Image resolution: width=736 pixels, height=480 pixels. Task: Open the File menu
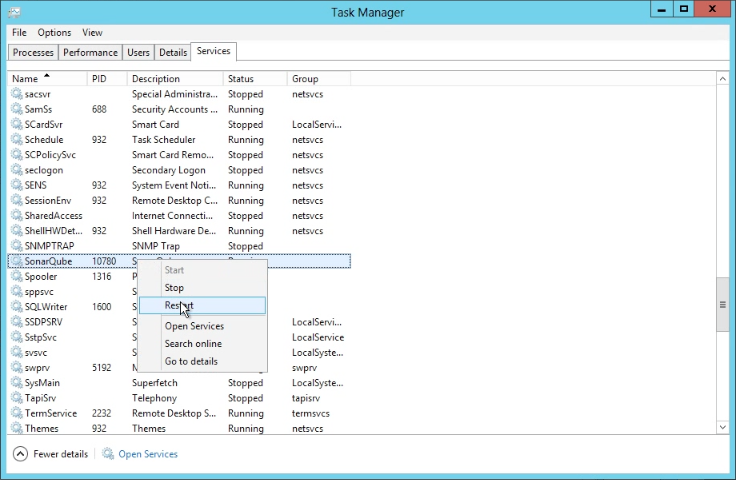click(19, 32)
